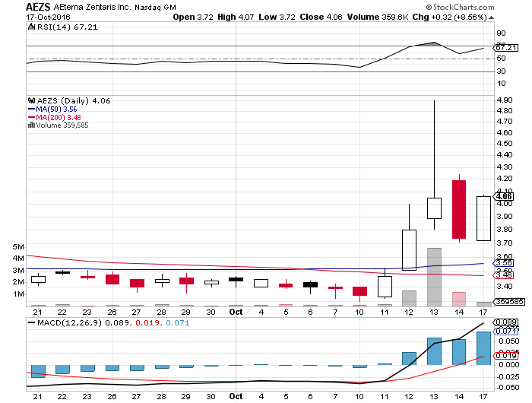The height and width of the screenshot is (403, 532).
Task: Click the blue 3.56 MA(50) axis tag
Action: pyautogui.click(x=504, y=263)
